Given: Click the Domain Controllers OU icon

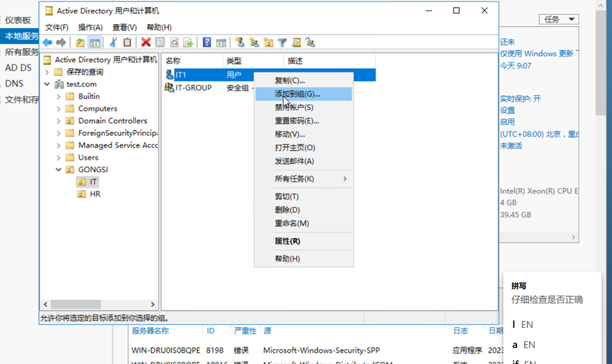Looking at the screenshot, I should [70, 121].
